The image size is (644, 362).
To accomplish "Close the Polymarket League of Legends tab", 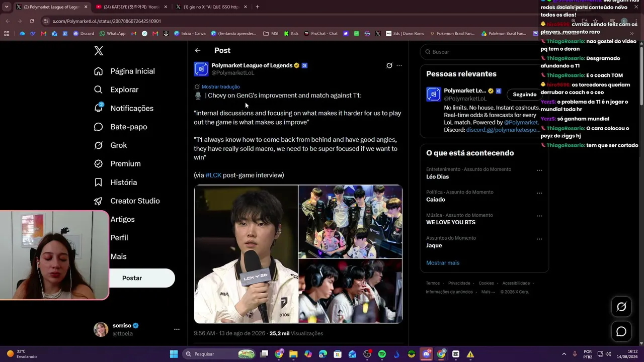I will pyautogui.click(x=86, y=7).
